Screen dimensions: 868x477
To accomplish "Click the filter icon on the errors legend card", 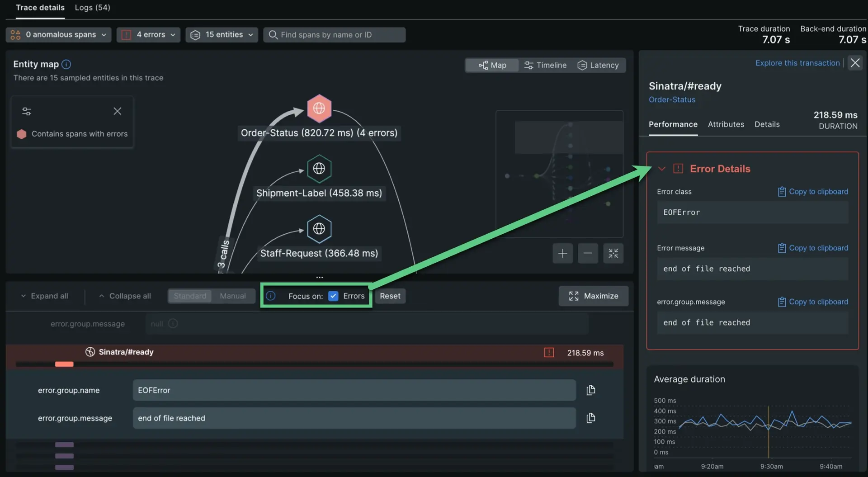I will tap(27, 111).
